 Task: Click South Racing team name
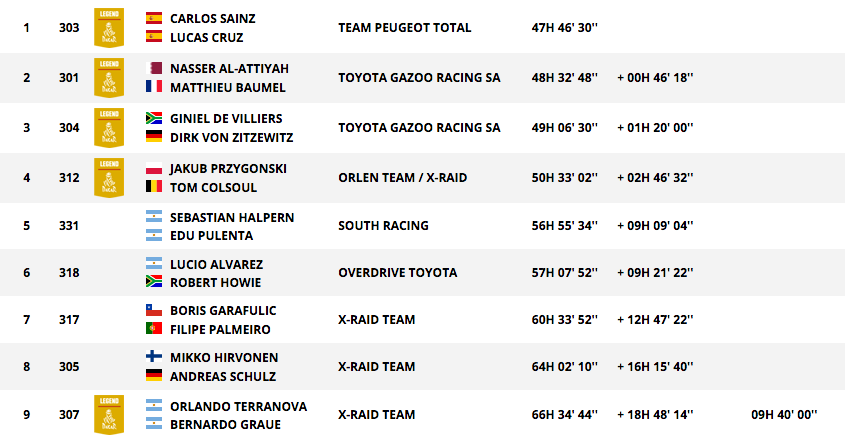(x=384, y=226)
